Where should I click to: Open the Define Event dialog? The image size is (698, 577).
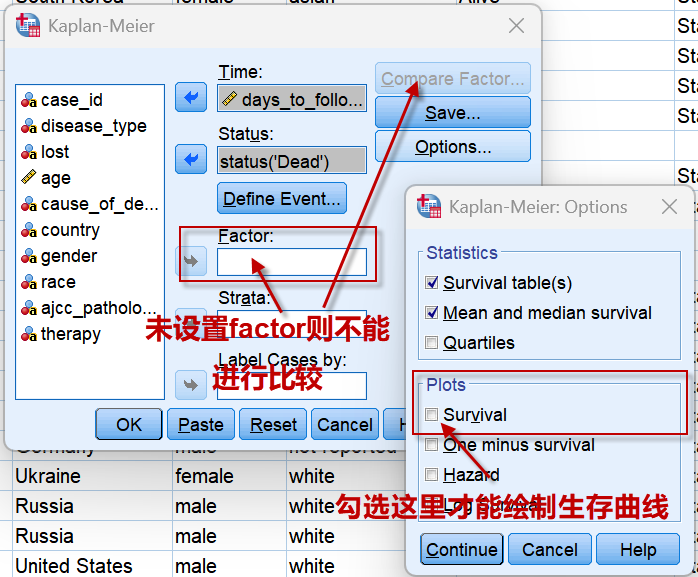[282, 199]
